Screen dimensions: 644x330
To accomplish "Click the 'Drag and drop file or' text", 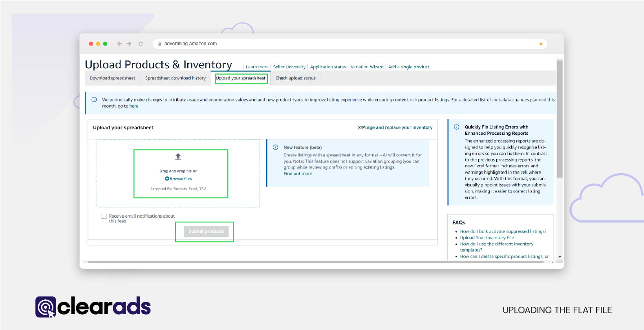I will (x=178, y=171).
